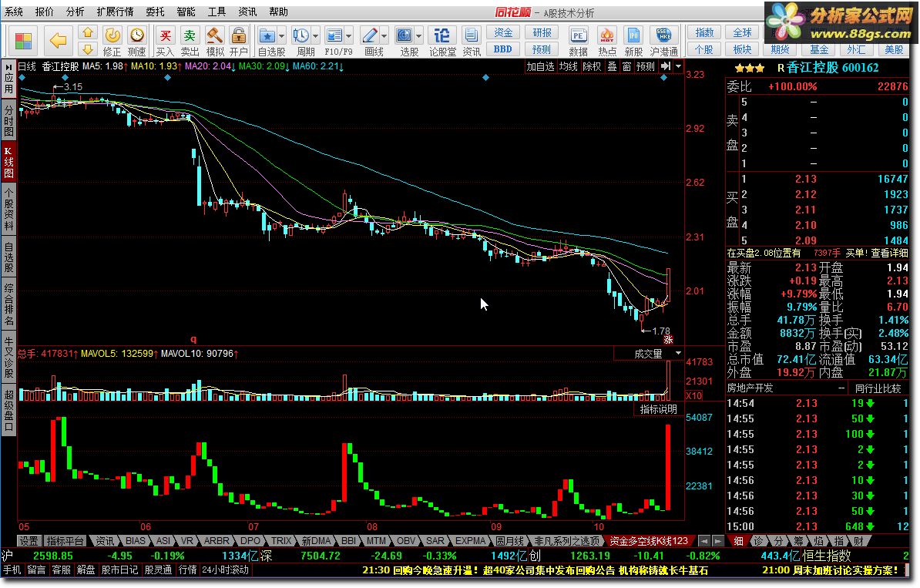Toggle 均线 moving averages display
Image resolution: width=920 pixels, height=588 pixels.
tap(568, 66)
